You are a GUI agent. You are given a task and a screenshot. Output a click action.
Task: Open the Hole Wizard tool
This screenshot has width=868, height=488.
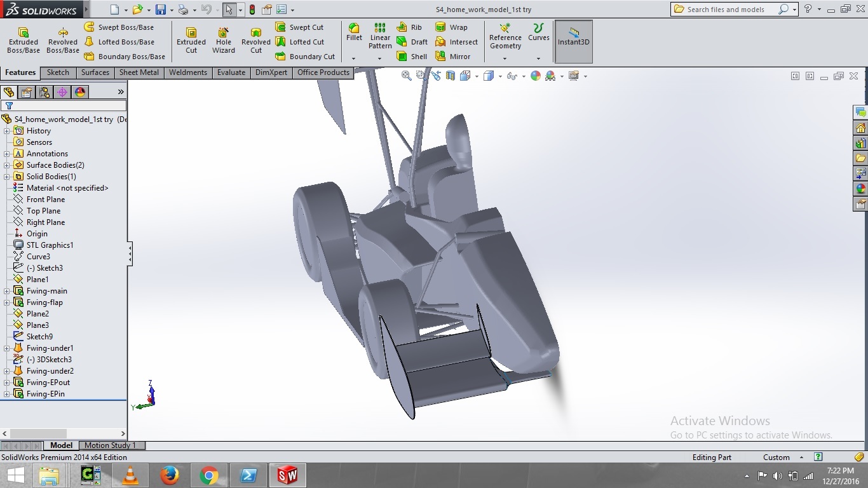pyautogui.click(x=224, y=40)
